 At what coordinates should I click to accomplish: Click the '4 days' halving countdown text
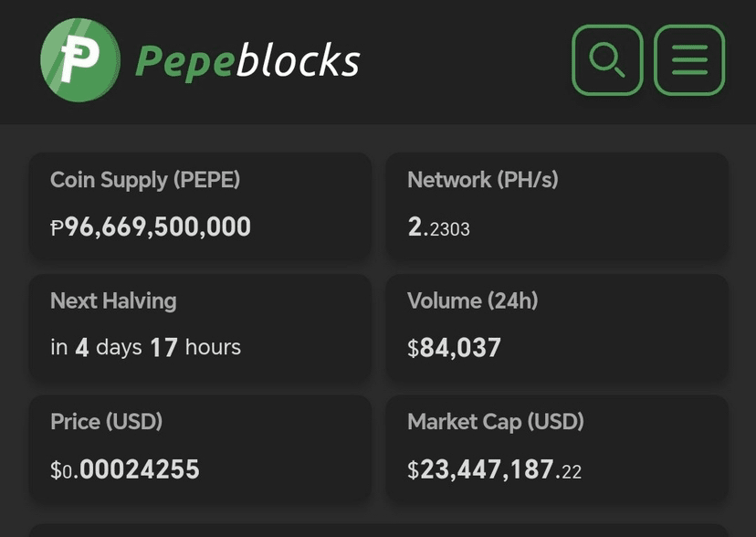pyautogui.click(x=109, y=347)
